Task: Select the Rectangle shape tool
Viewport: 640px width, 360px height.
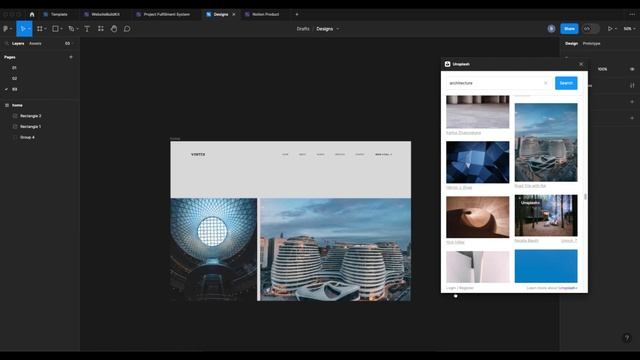Action: pyautogui.click(x=55, y=29)
